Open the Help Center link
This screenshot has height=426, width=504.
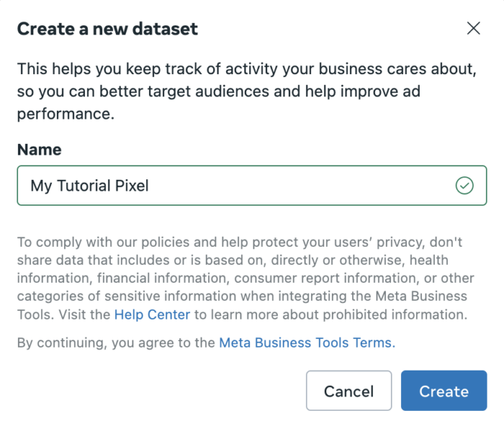(x=152, y=314)
